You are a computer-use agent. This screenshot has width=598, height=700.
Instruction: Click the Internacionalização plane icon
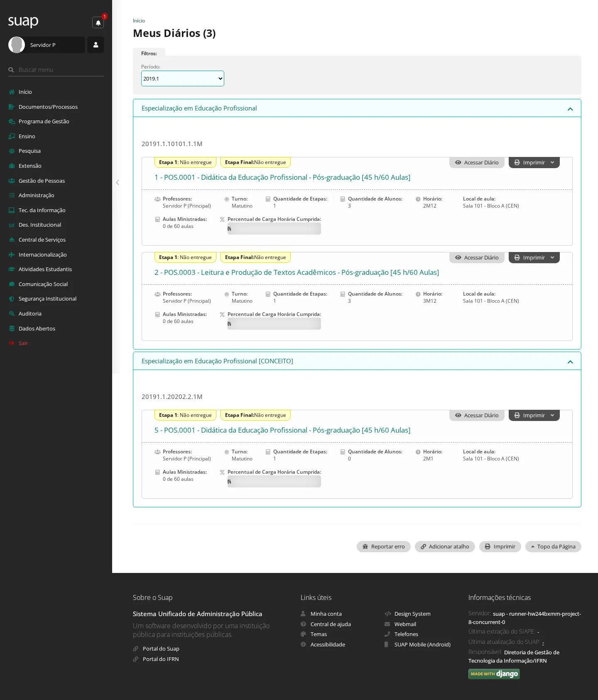tap(12, 255)
